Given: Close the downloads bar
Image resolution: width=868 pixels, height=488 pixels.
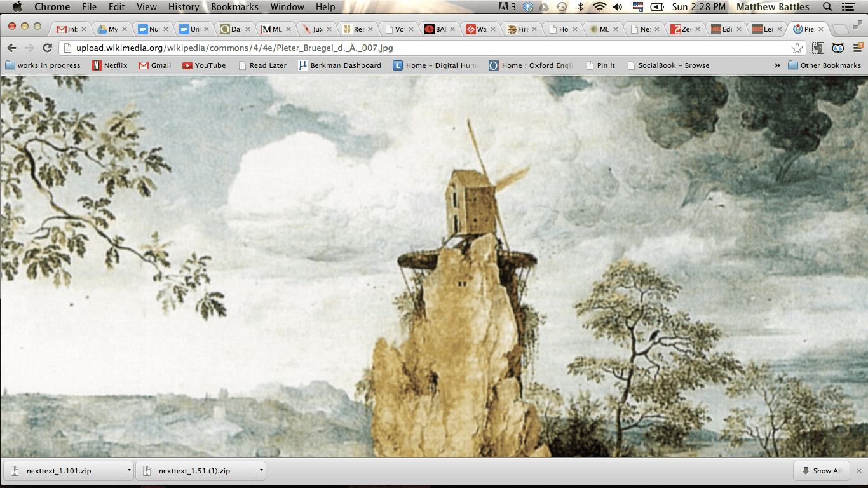Looking at the screenshot, I should (859, 471).
